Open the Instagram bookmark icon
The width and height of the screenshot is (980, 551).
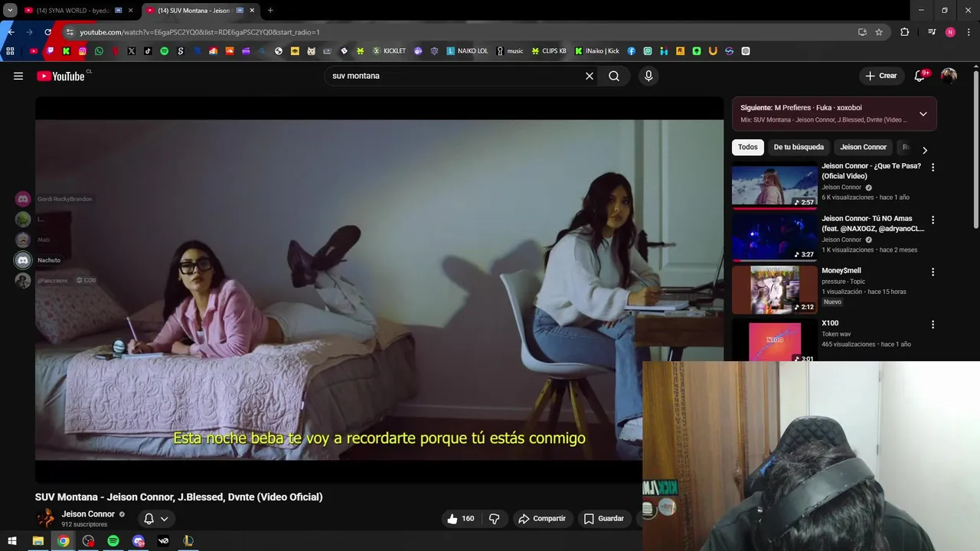click(83, 51)
